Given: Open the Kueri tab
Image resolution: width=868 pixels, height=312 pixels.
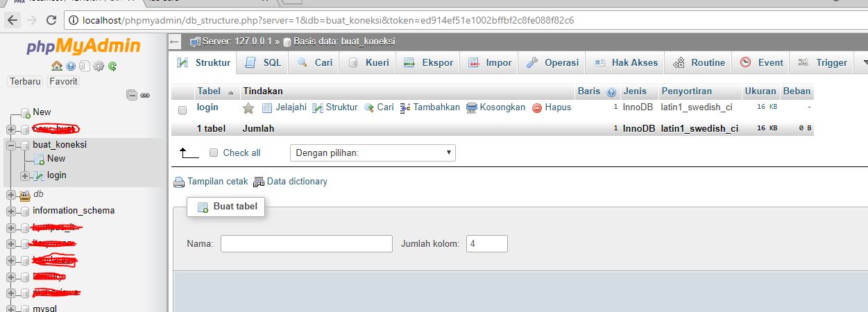Looking at the screenshot, I should coord(368,62).
